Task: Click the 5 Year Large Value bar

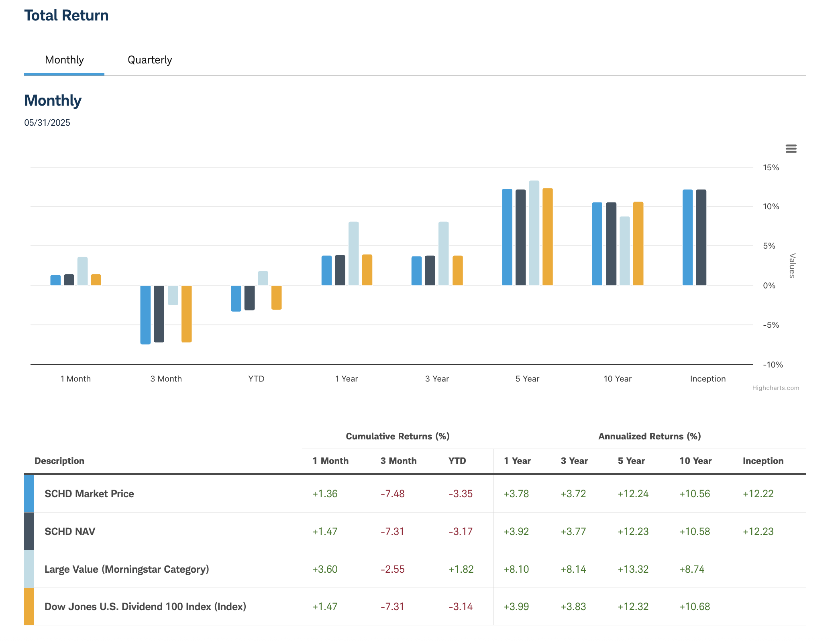Action: coord(534,233)
